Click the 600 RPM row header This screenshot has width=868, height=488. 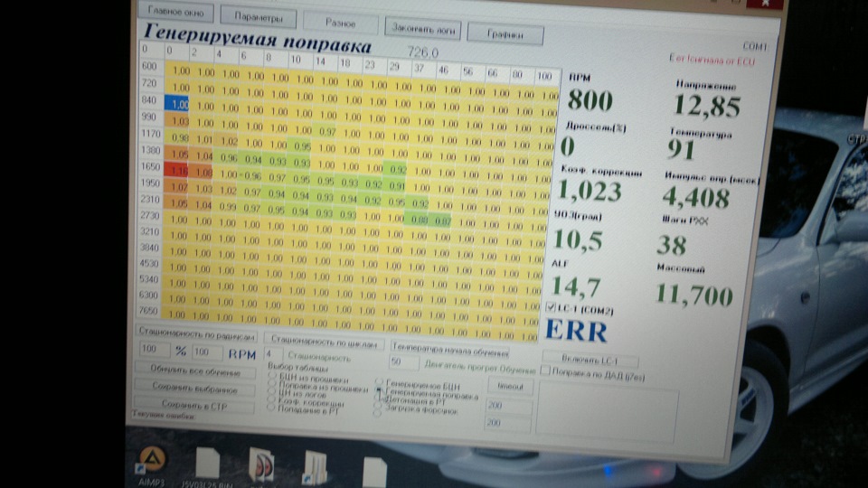click(151, 66)
